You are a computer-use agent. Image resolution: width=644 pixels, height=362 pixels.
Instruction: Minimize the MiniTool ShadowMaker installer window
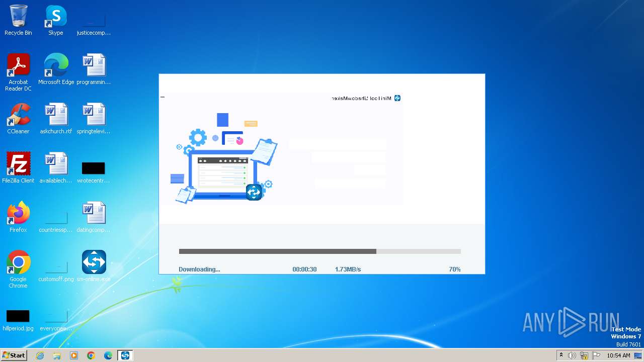(163, 97)
